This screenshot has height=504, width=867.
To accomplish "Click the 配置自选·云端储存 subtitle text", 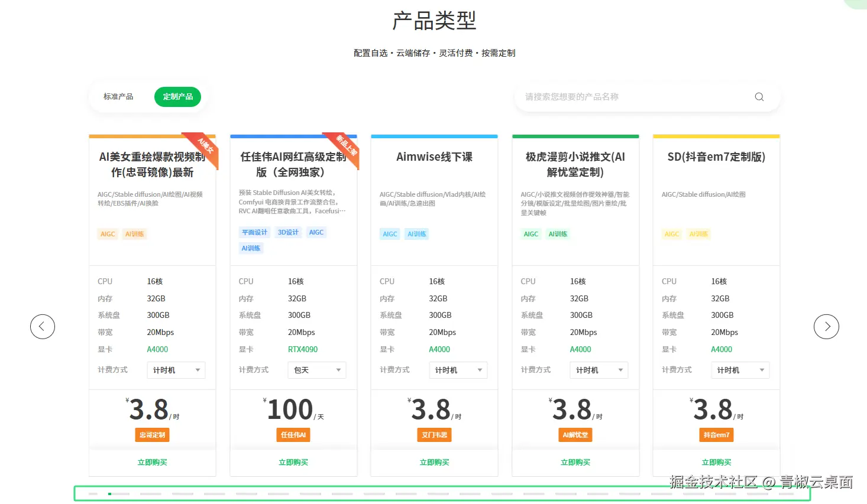I will (434, 53).
